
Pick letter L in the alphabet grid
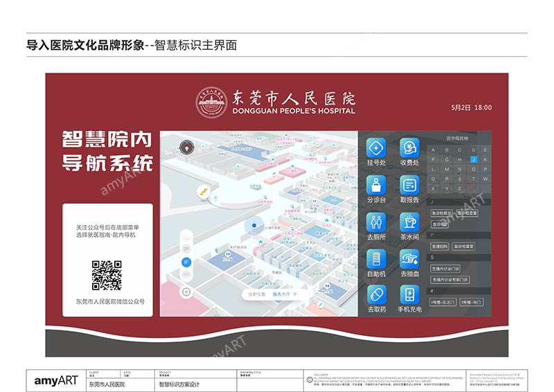(x=434, y=169)
